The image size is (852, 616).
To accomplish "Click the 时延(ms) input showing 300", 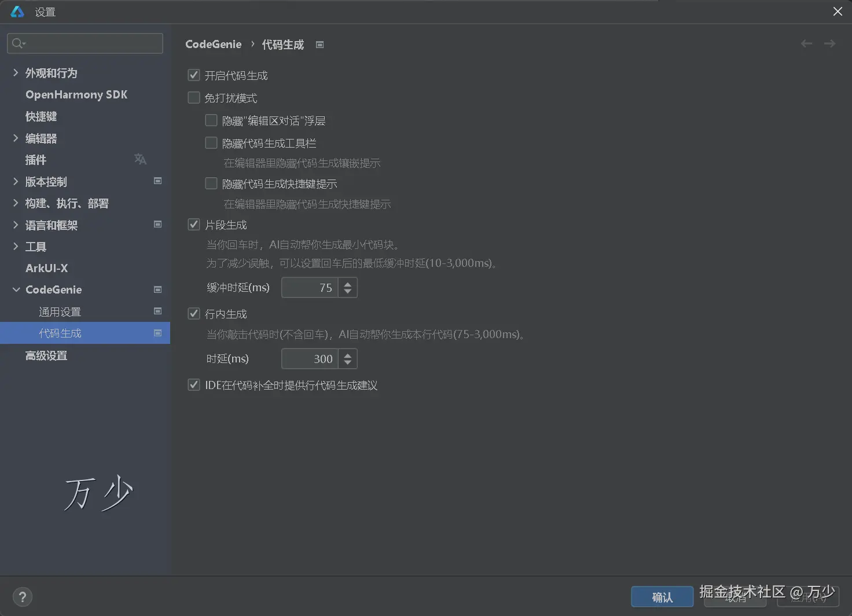I will click(310, 359).
